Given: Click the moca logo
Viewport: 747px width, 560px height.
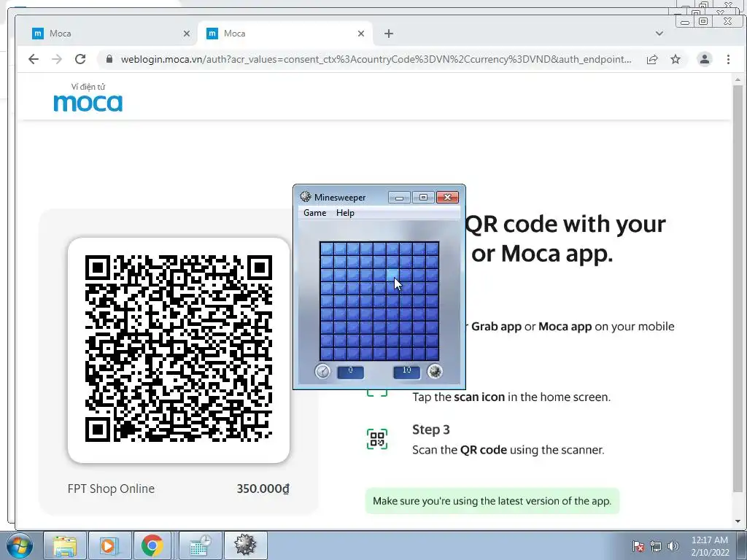Looking at the screenshot, I should pyautogui.click(x=88, y=98).
